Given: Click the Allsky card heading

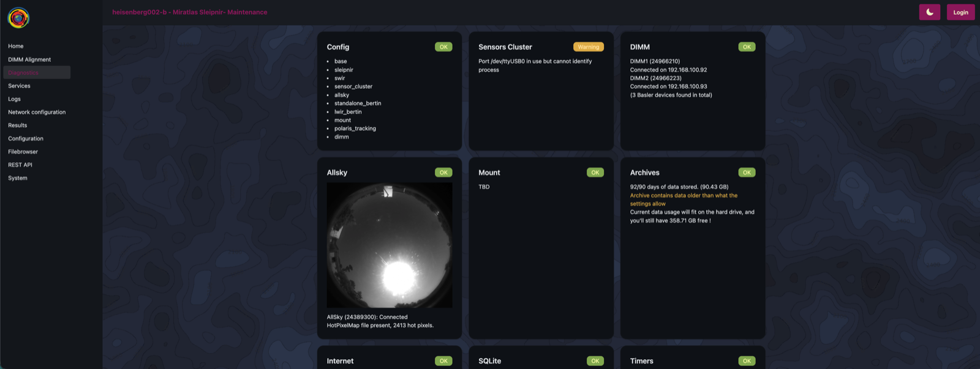Looking at the screenshot, I should pos(337,173).
